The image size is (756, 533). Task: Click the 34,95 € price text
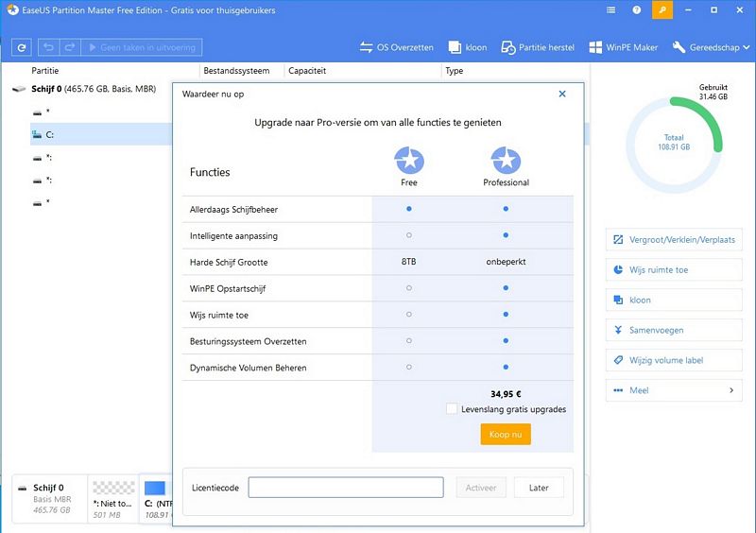tap(506, 394)
